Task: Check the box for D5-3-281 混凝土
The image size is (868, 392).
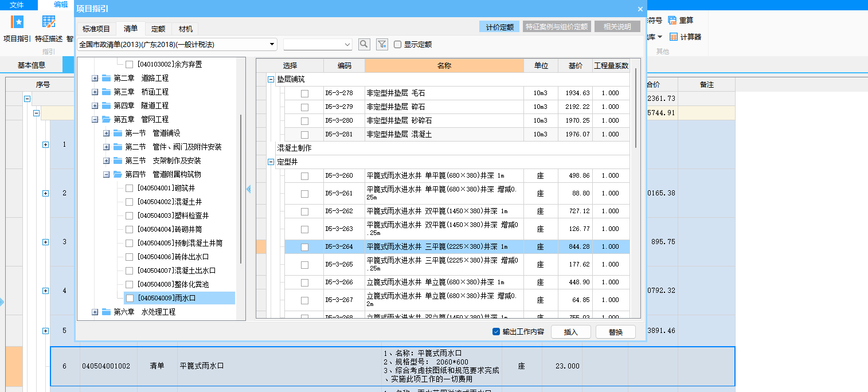Action: coord(304,135)
